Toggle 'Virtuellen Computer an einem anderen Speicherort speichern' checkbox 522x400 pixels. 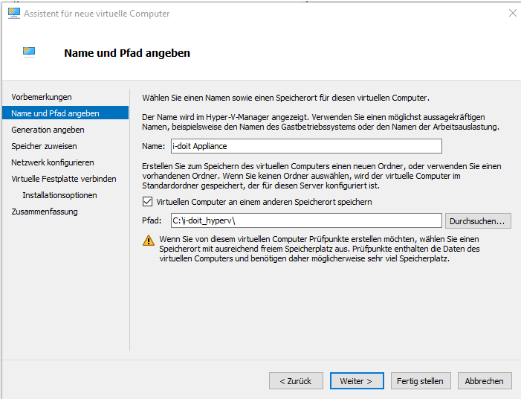point(147,202)
